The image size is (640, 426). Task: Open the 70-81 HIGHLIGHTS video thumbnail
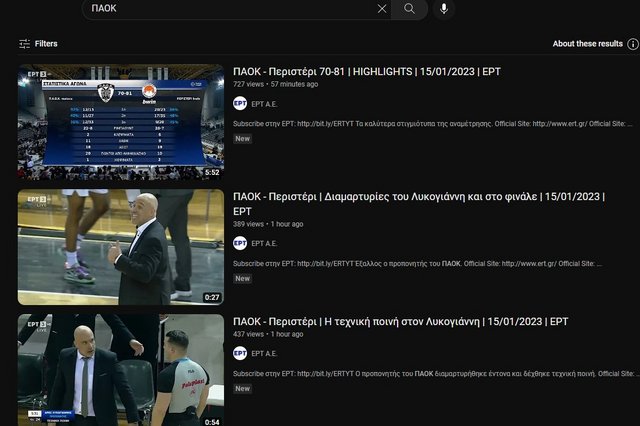pyautogui.click(x=121, y=122)
